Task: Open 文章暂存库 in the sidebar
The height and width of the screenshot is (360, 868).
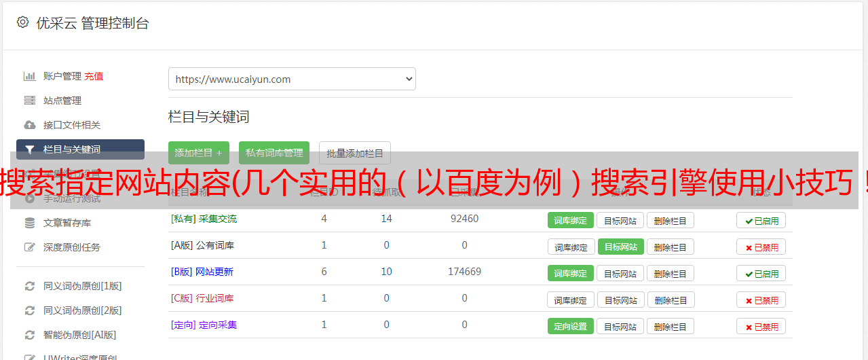Action: pos(67,223)
